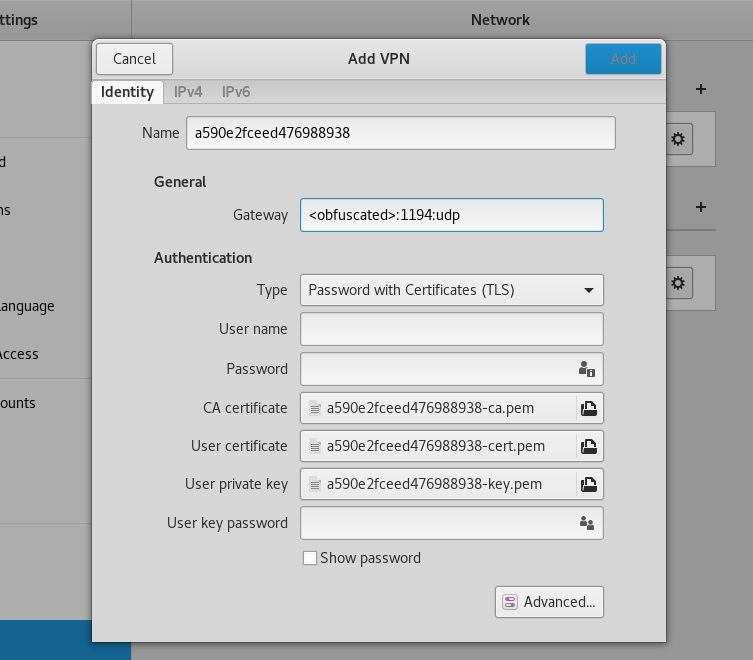
Task: Click the User key password storage icon
Action: coord(586,523)
